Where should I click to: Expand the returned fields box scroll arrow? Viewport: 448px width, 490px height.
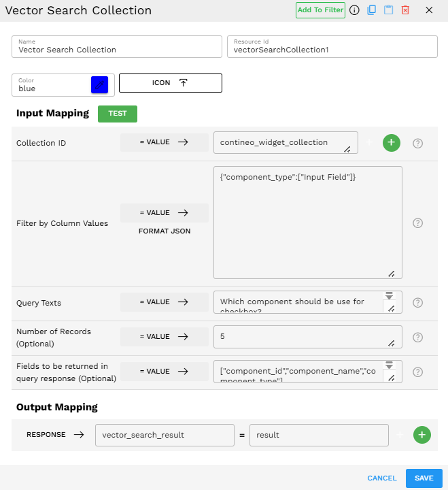(x=390, y=365)
